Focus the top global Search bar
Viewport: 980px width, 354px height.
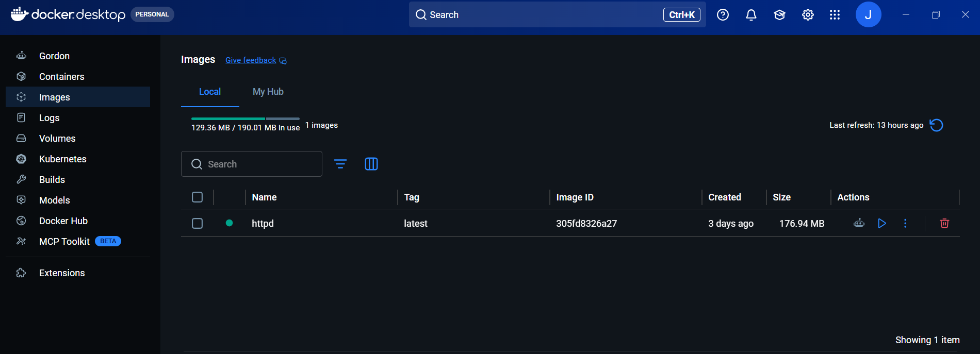557,14
